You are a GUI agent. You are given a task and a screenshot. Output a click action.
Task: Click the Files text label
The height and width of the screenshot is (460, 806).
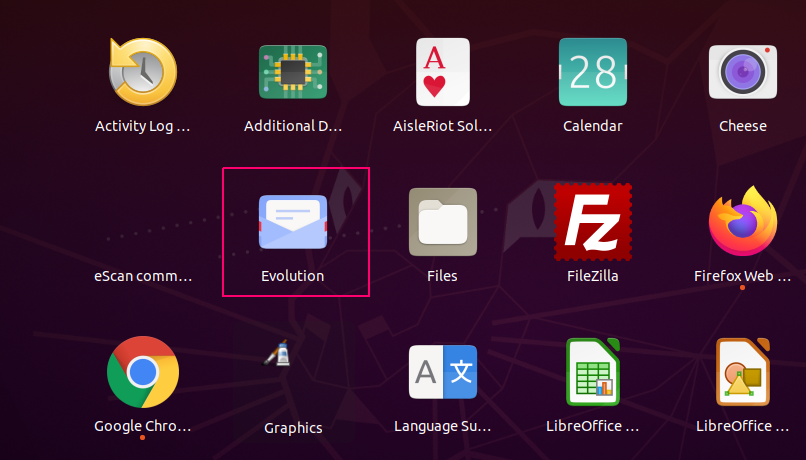pos(442,276)
